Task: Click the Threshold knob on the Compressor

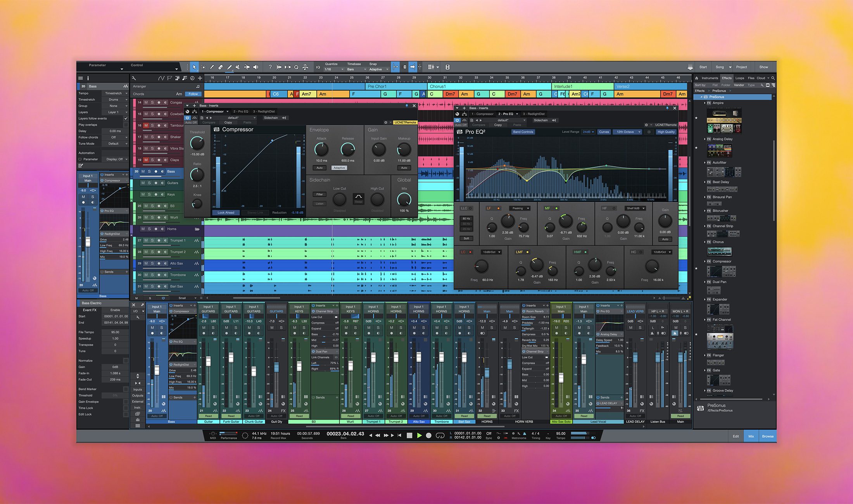Action: [x=197, y=143]
